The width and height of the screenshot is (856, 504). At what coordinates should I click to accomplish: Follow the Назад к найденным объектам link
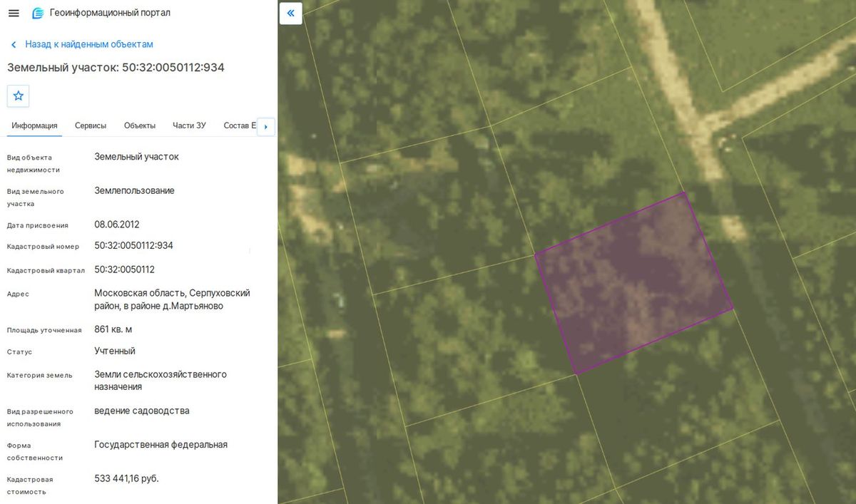89,44
